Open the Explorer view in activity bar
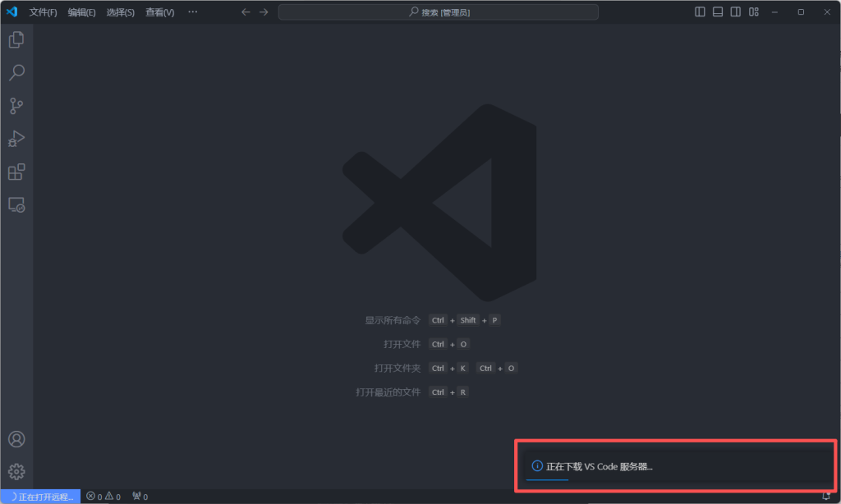 coord(16,39)
